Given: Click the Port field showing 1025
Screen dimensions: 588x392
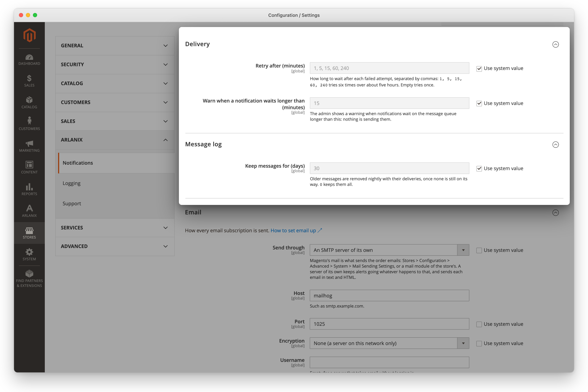Looking at the screenshot, I should (x=389, y=324).
